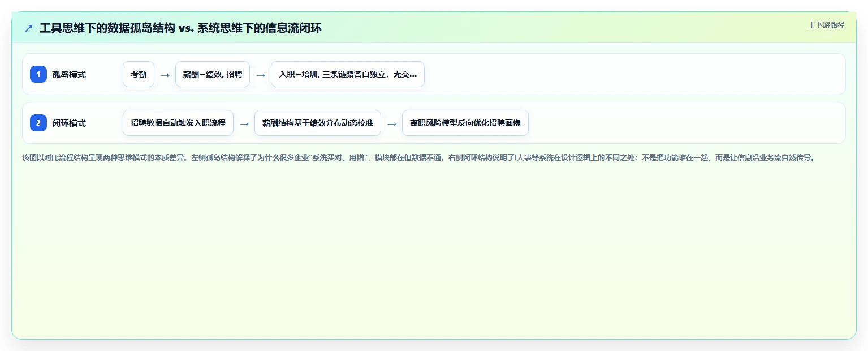Viewport: 868px width, 351px height.
Task: Click the arrow after 招聘数据自动触发入职流程
Action: tap(244, 123)
